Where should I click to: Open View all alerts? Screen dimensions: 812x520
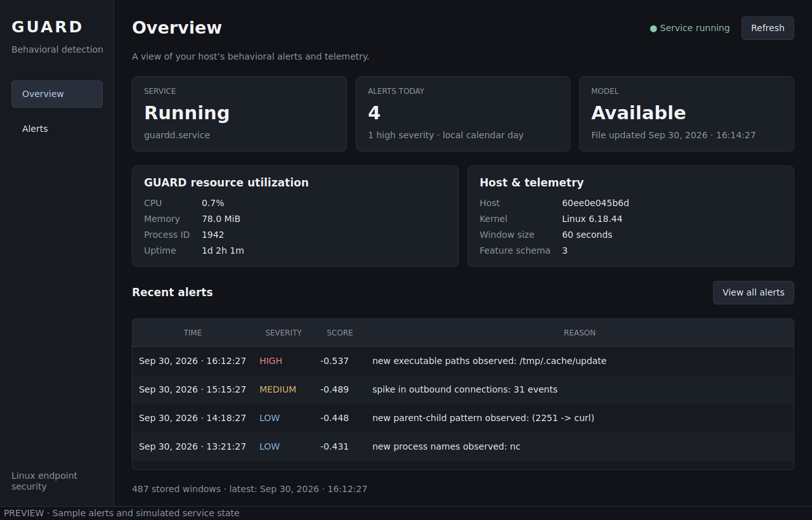coord(754,292)
